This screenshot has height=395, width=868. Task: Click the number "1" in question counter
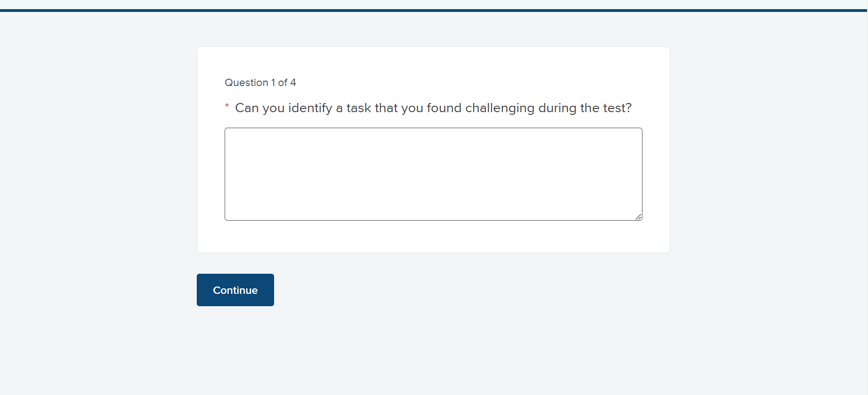coord(273,83)
